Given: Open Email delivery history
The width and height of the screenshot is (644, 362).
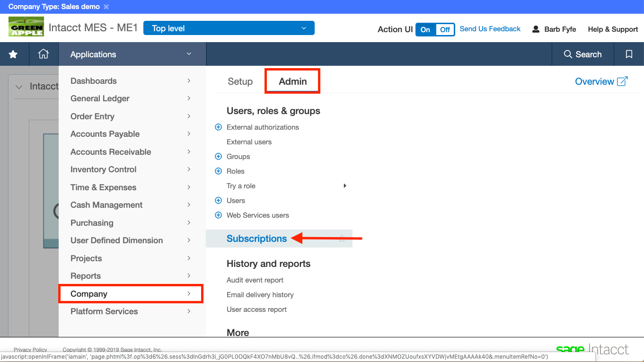Looking at the screenshot, I should point(260,295).
